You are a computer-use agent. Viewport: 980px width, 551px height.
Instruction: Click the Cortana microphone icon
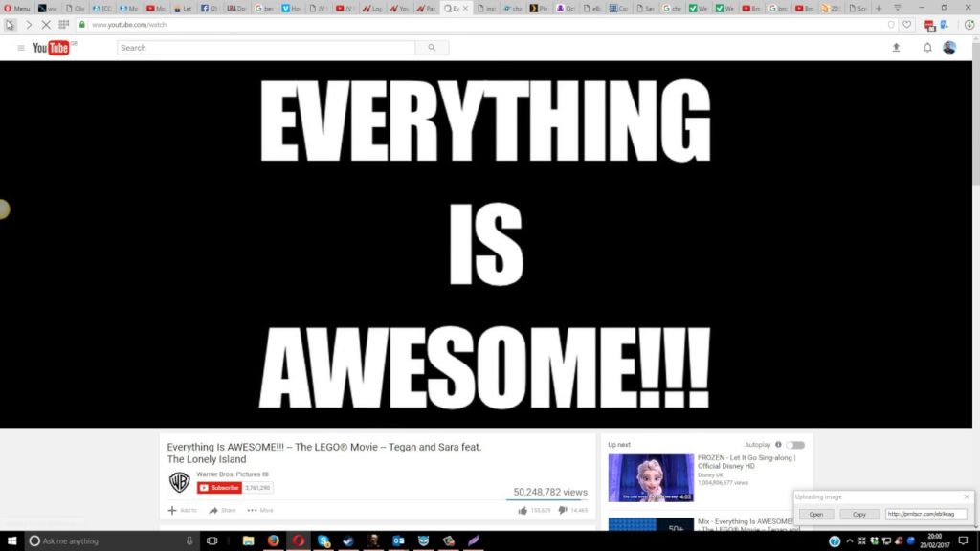(x=189, y=540)
